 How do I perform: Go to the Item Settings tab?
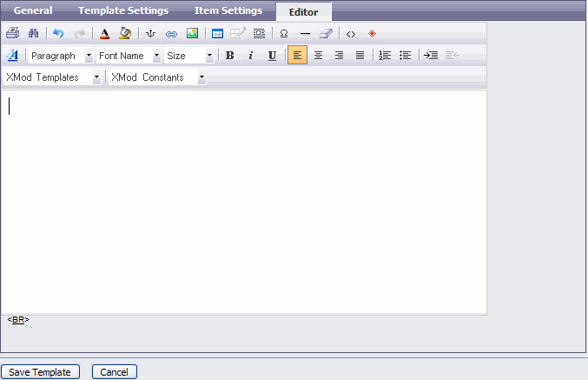pyautogui.click(x=228, y=10)
